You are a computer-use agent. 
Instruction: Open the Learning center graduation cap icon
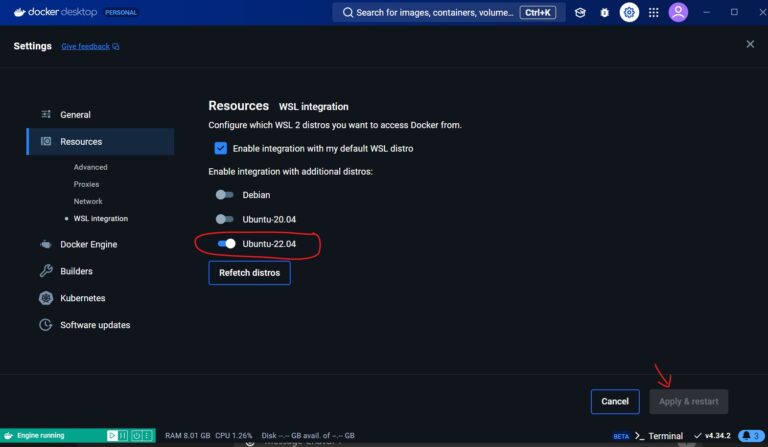(580, 13)
